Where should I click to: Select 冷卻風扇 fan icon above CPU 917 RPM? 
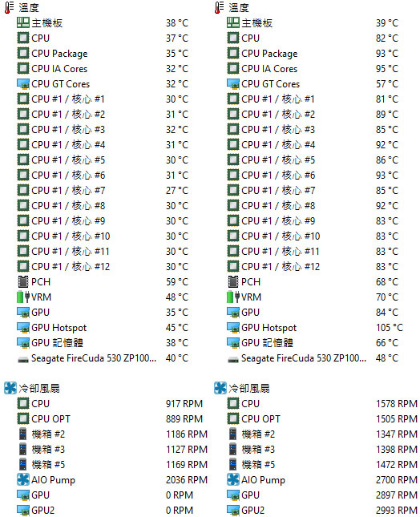tap(10, 388)
